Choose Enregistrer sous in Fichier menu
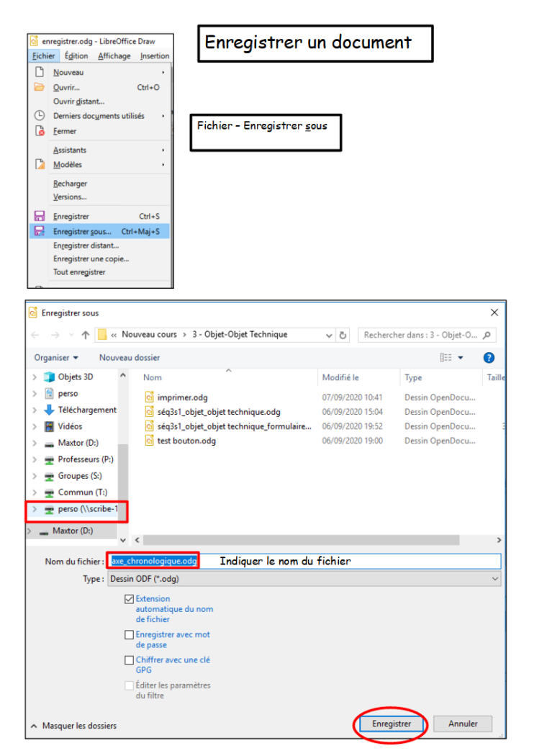Image resolution: width=534 pixels, height=756 pixels. [81, 232]
